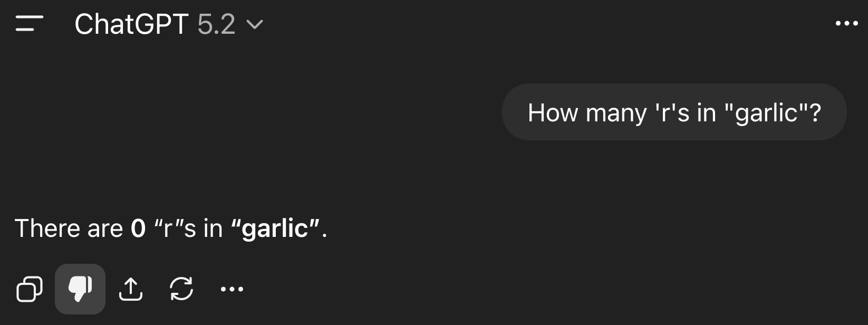Open the sidebar menu icon
This screenshot has width=868, height=325.
(30, 24)
